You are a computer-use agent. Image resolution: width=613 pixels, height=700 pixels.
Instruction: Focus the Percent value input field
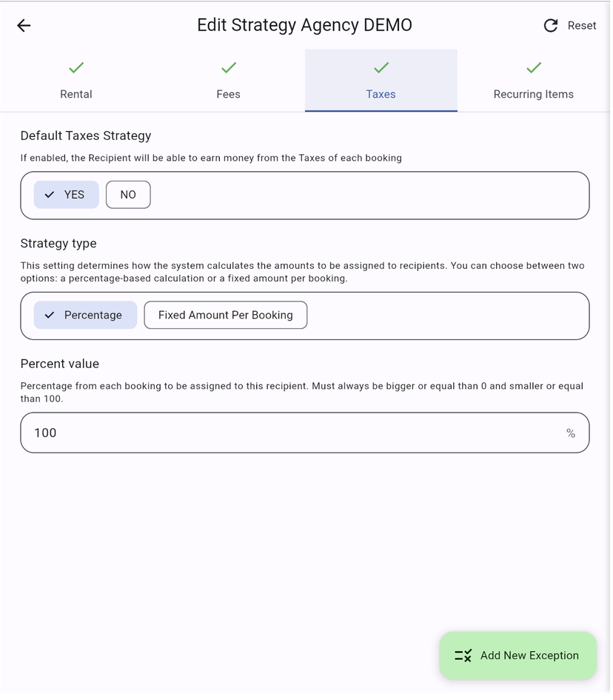(289, 433)
